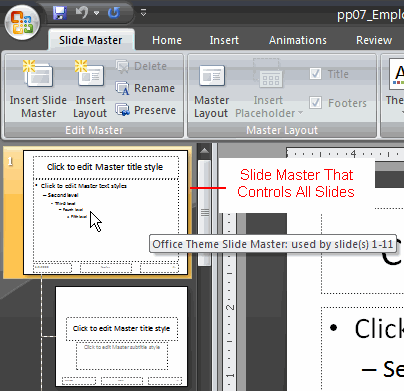Click the thumbnail pane scroll up arrow
Viewport: 404px width, 391px height.
tap(204, 151)
